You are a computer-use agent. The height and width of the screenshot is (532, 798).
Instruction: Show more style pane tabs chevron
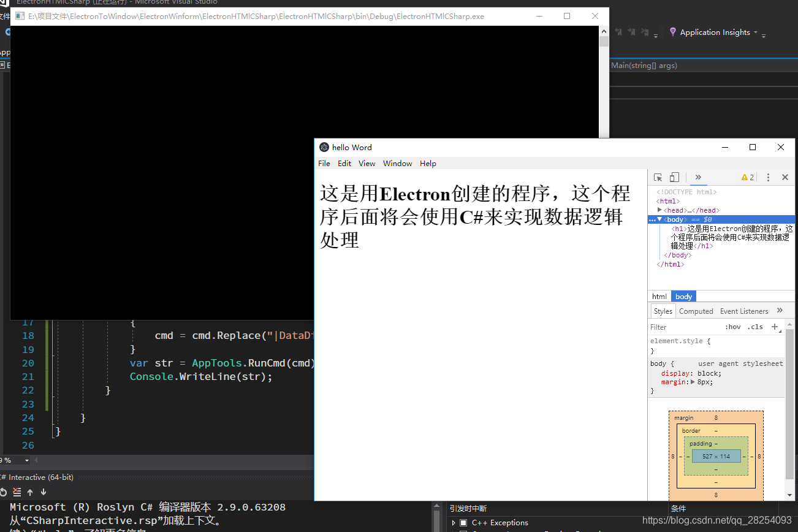coord(780,311)
